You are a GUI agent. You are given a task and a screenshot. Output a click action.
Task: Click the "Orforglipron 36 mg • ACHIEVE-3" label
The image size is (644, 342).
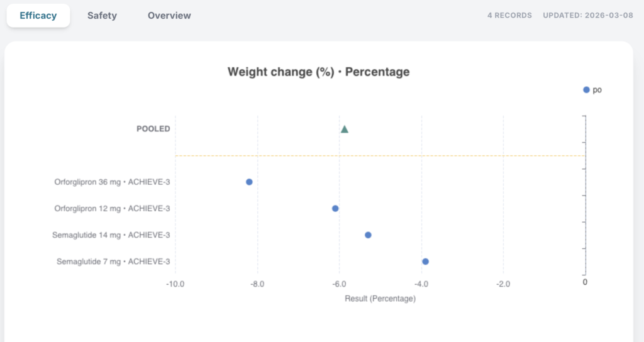[112, 182]
